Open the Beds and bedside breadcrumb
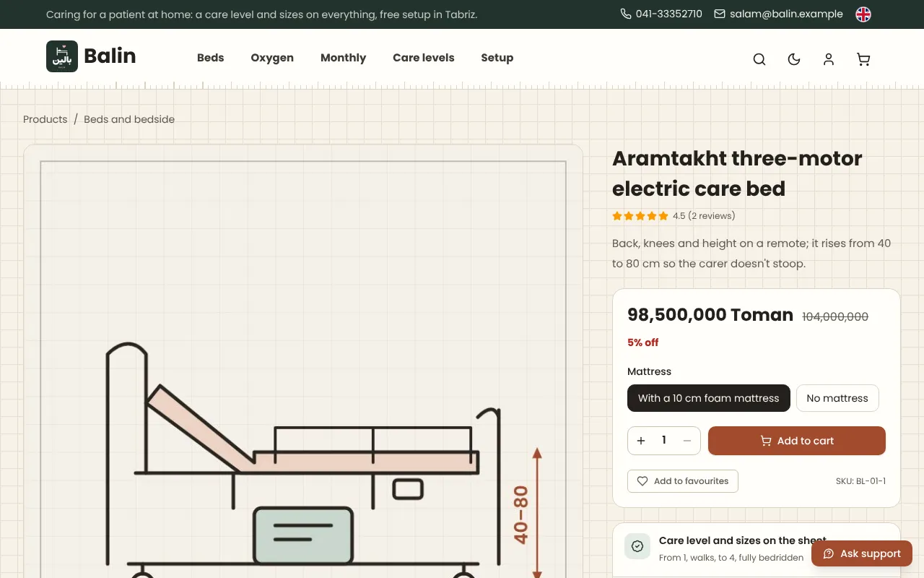The width and height of the screenshot is (924, 578). 129,119
